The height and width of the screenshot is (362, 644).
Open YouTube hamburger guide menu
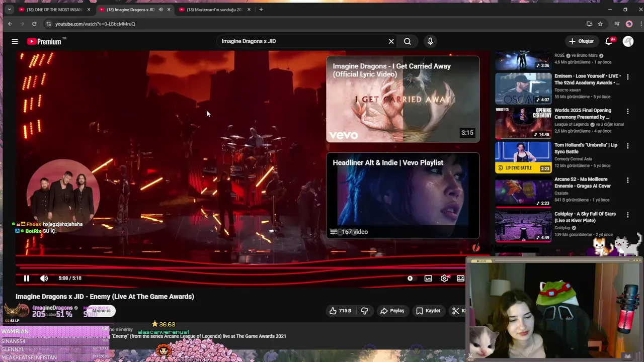pos(15,41)
